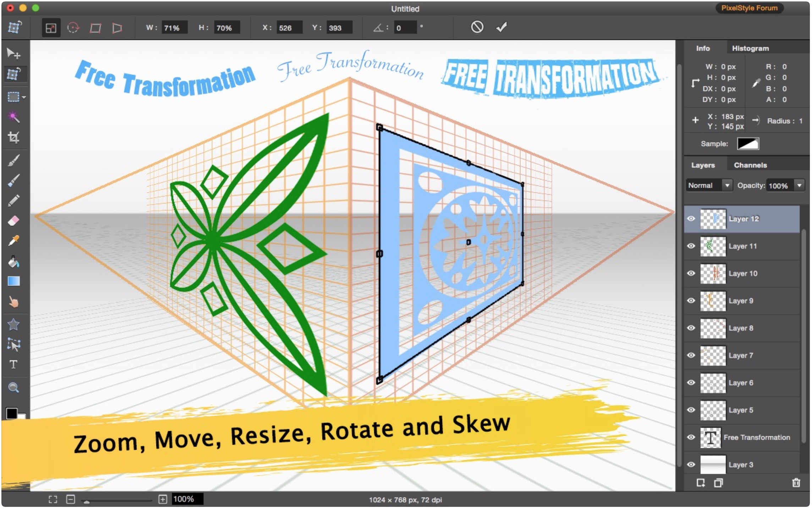Click the foreground black color swatch

pyautogui.click(x=11, y=413)
